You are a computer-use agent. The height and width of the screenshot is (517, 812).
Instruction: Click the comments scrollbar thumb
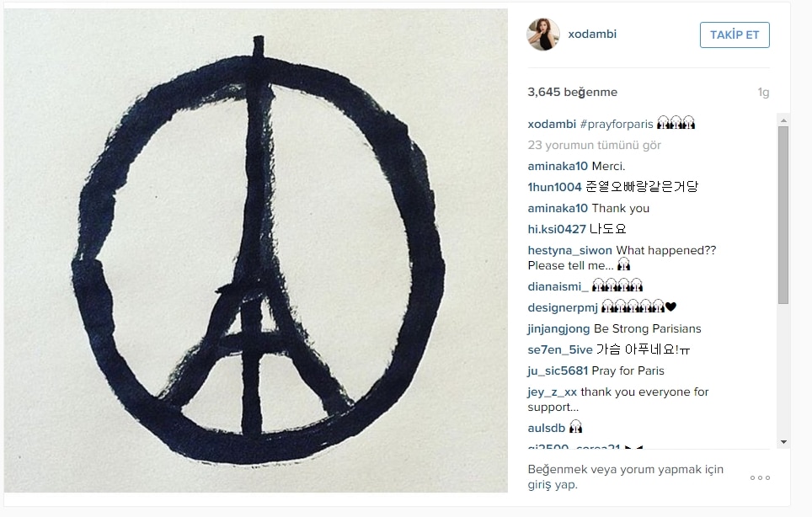[783, 215]
